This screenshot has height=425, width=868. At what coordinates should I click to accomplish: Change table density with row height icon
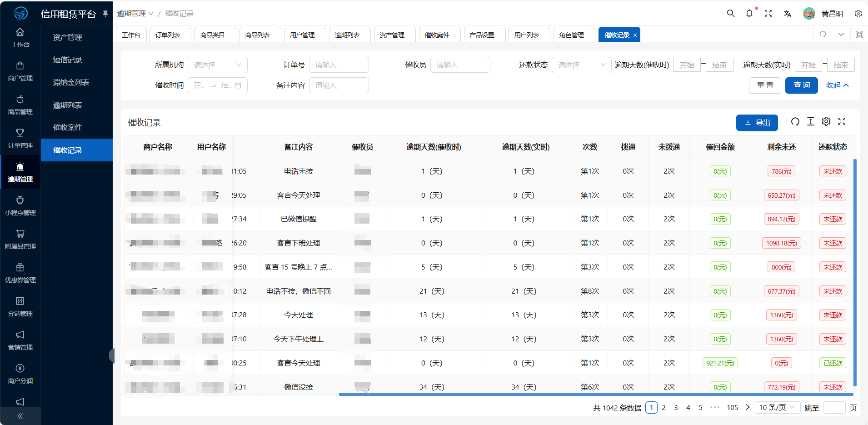click(811, 121)
